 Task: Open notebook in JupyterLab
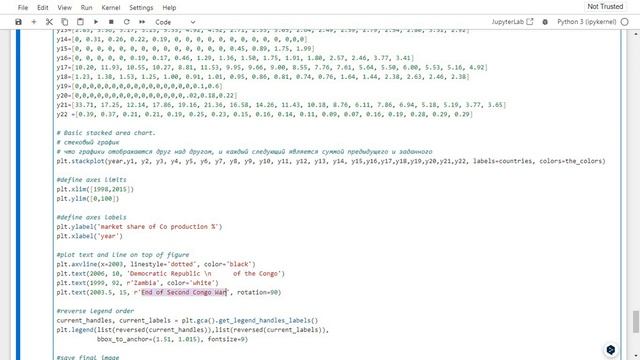coord(512,22)
